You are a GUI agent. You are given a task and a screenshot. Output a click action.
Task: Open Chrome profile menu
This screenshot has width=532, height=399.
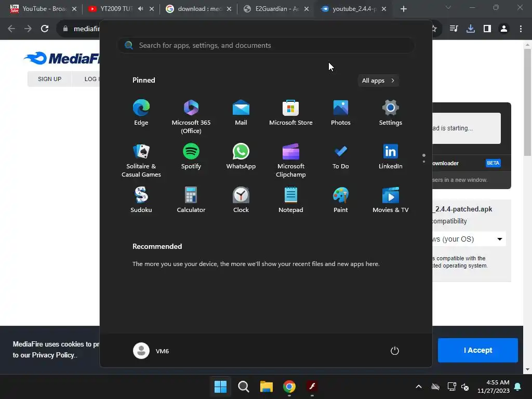(504, 29)
